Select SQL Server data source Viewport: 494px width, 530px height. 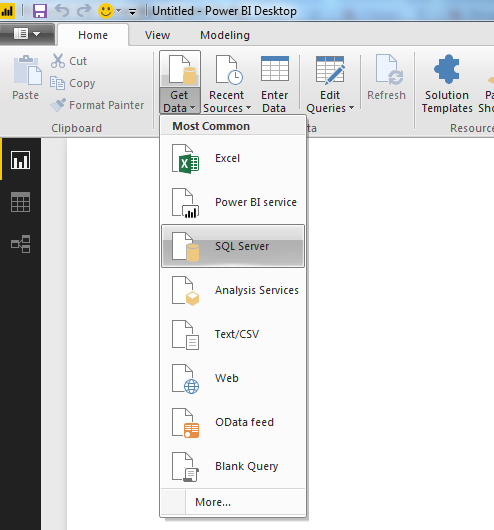coord(233,246)
